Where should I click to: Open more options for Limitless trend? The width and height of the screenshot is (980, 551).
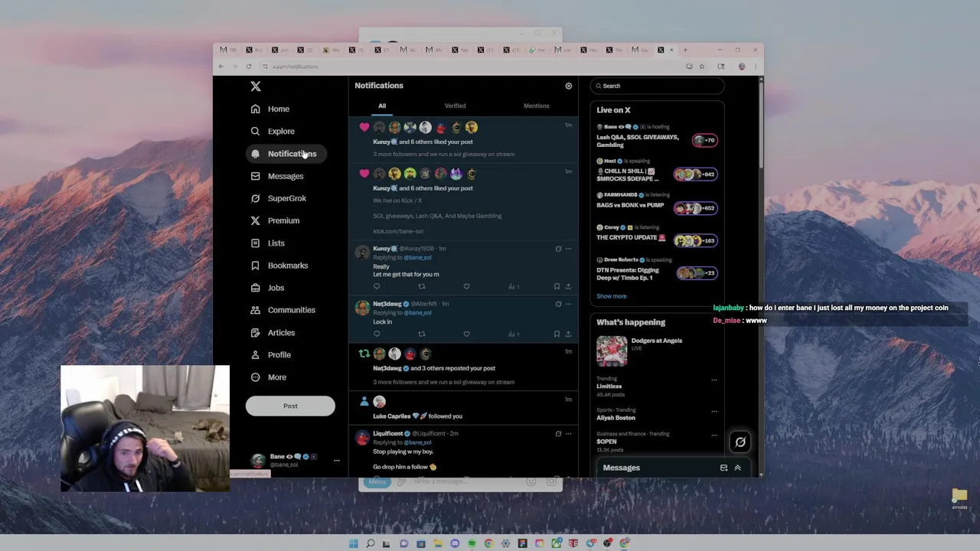coord(714,380)
